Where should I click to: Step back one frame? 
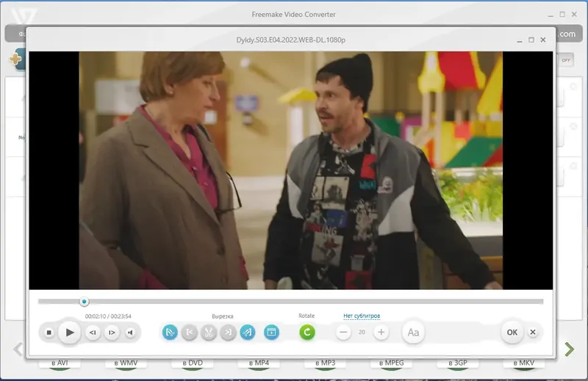click(x=93, y=333)
